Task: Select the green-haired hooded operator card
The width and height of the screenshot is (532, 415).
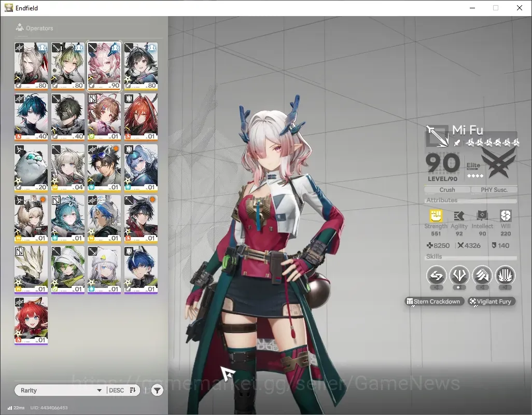Action: (68, 270)
